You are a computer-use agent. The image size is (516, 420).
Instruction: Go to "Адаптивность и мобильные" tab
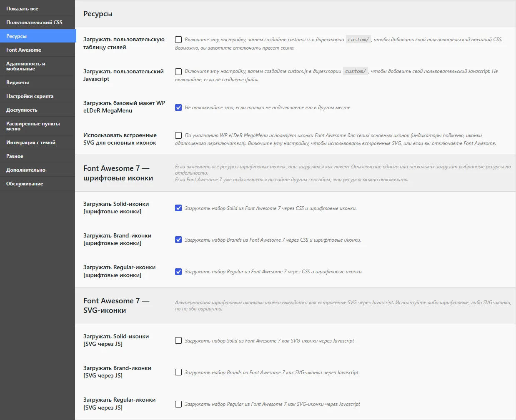pos(38,66)
